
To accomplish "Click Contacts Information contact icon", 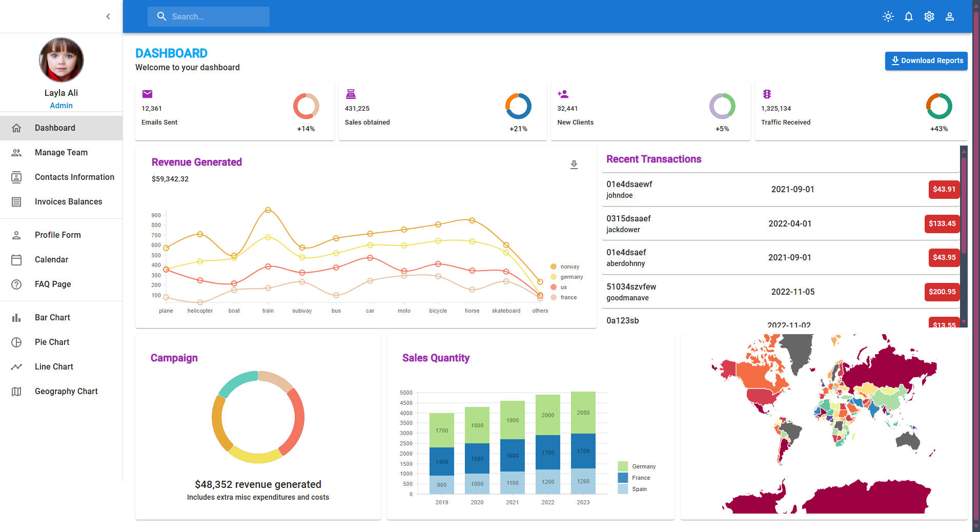I will tap(16, 177).
